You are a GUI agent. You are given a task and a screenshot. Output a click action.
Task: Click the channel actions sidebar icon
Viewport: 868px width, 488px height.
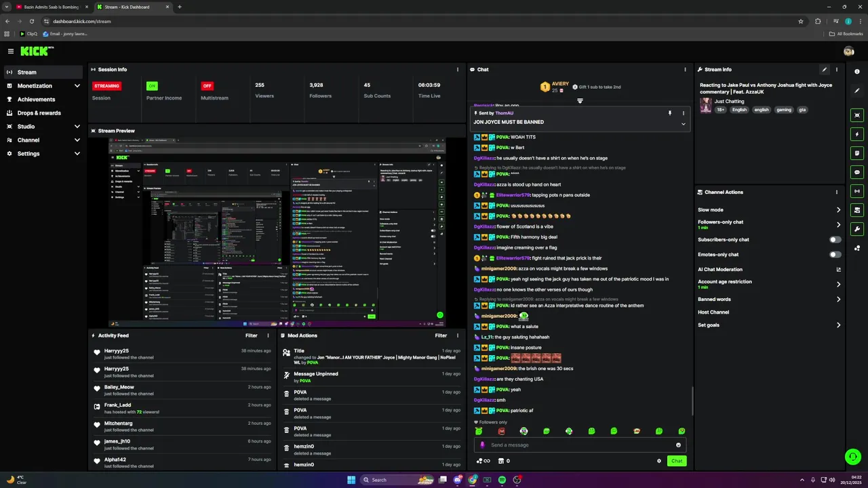pos(857,210)
